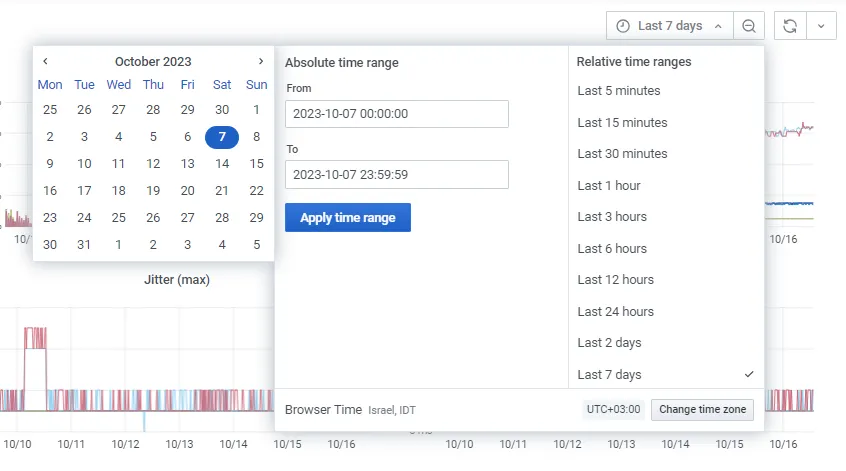Screen dimensions: 846x471
Task: Pick September 30 in the calendar
Action: pos(222,110)
